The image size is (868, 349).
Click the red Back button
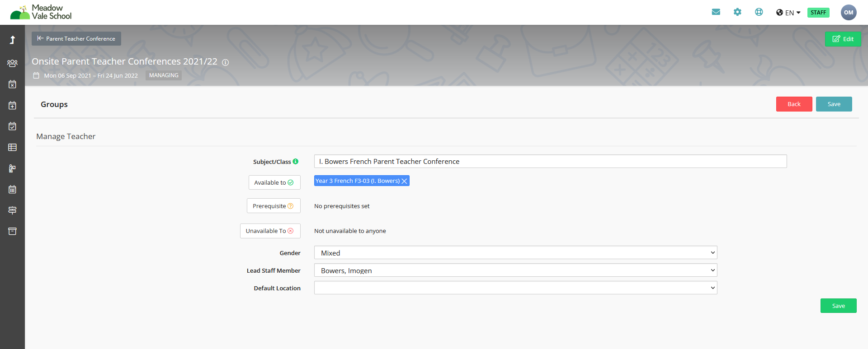[794, 104]
